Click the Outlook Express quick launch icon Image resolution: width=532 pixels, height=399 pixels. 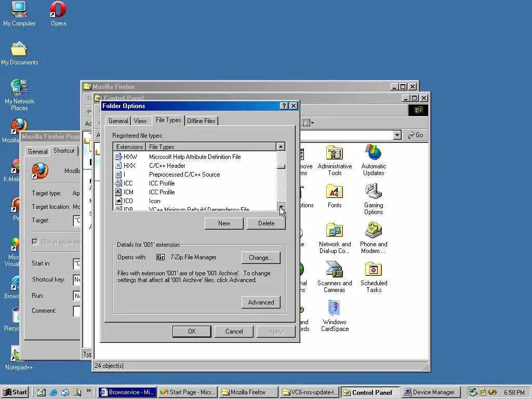coord(65,392)
